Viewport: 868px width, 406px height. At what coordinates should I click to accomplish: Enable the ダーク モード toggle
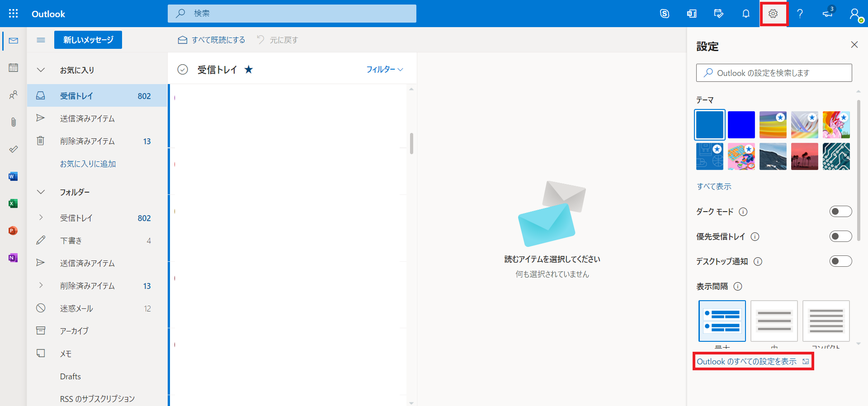pos(840,212)
